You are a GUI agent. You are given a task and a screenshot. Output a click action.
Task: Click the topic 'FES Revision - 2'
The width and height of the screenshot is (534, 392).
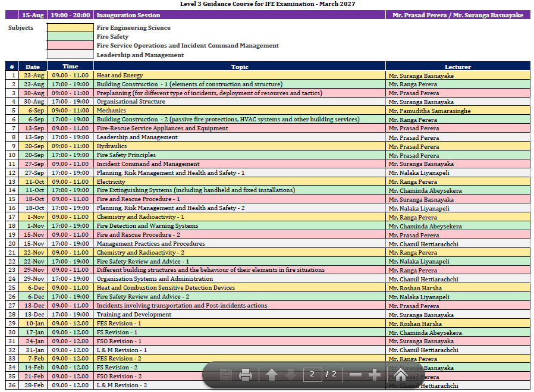[x=119, y=358]
